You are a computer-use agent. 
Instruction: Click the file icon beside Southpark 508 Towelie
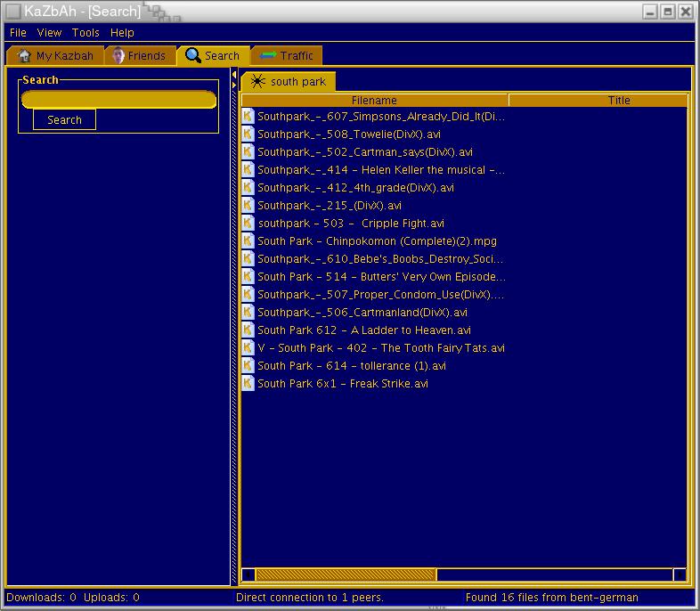pos(248,134)
